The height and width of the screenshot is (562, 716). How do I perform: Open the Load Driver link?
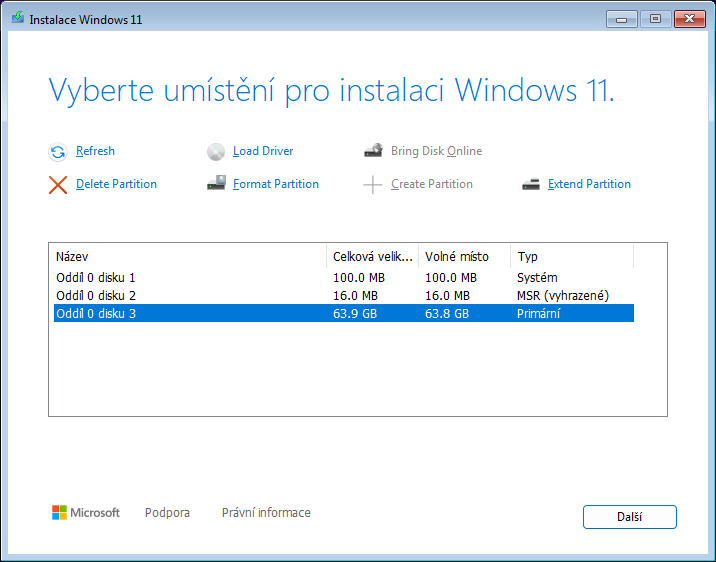click(x=263, y=151)
